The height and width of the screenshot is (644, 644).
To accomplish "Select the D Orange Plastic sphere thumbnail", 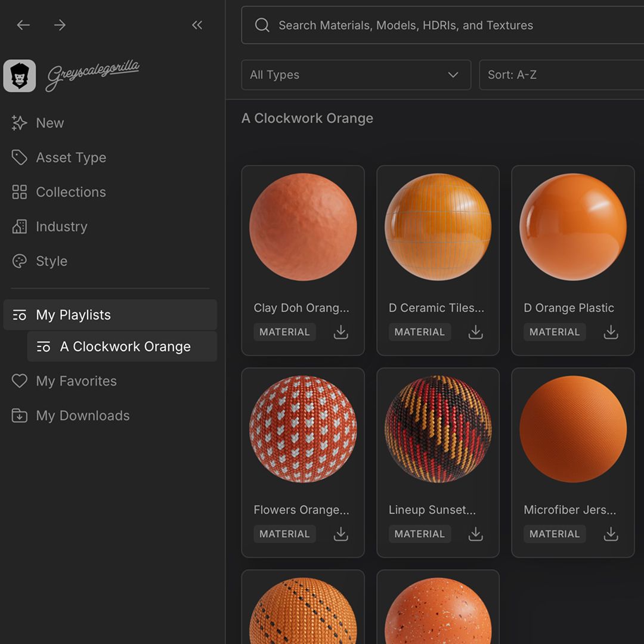I will (573, 227).
